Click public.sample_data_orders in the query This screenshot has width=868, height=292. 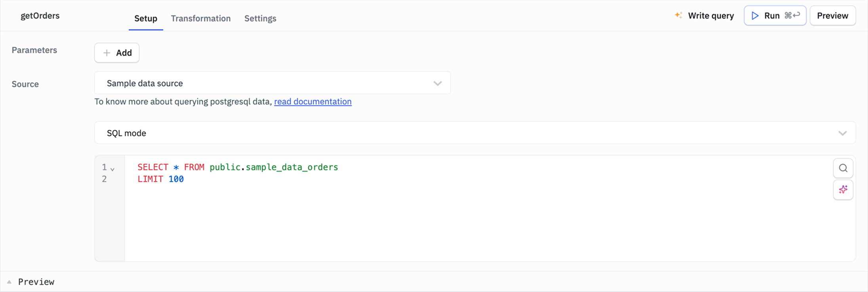[274, 167]
